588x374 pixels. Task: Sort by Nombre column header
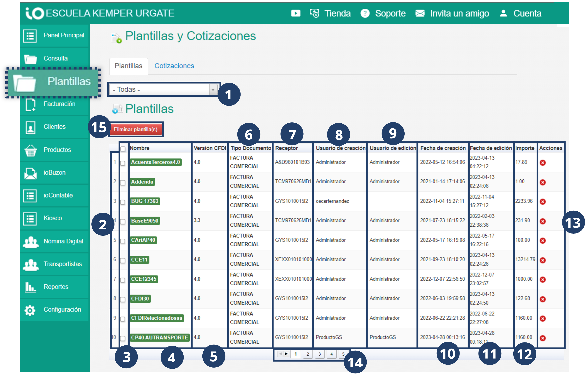pos(139,148)
